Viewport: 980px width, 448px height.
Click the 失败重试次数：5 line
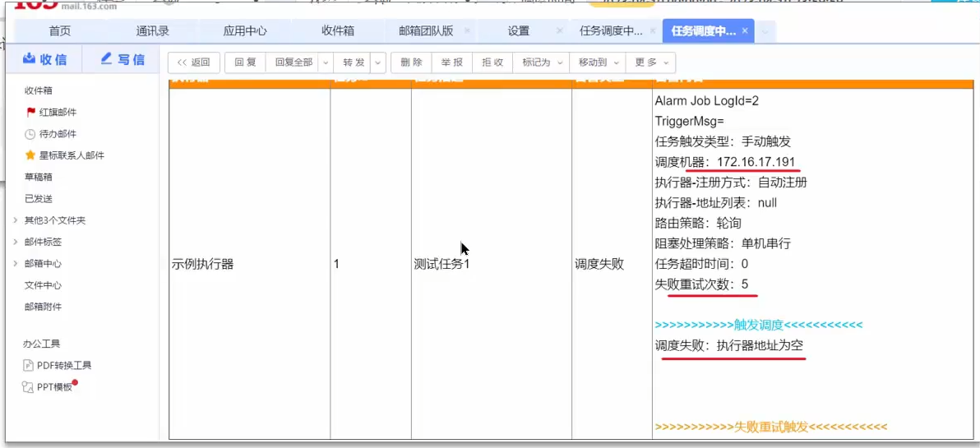pyautogui.click(x=701, y=284)
